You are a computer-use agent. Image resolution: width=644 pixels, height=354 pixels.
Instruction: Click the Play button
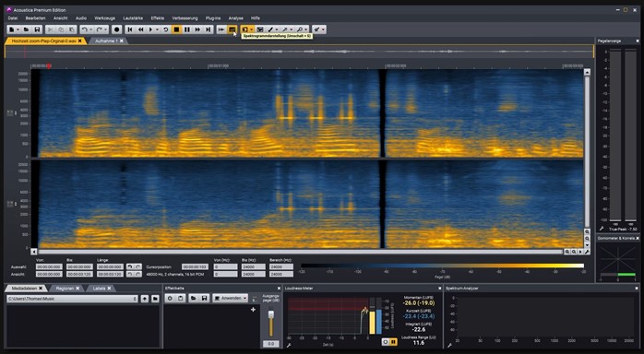(150, 29)
